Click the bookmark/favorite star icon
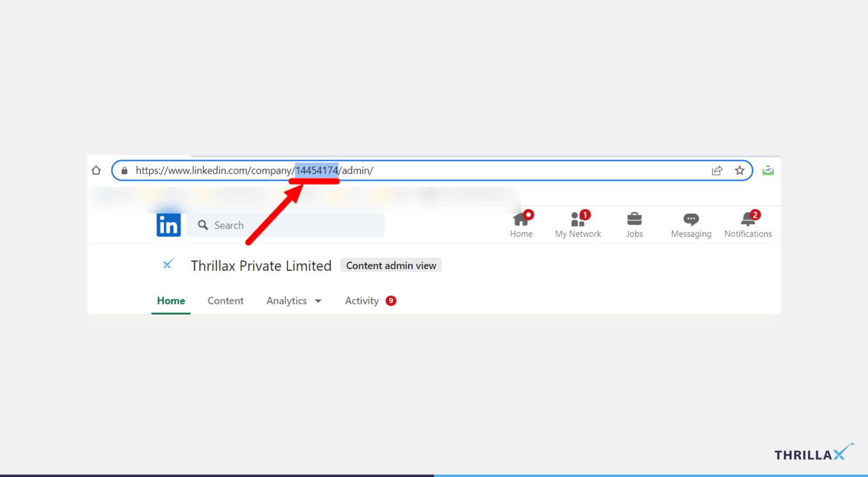This screenshot has height=477, width=868. [x=739, y=170]
